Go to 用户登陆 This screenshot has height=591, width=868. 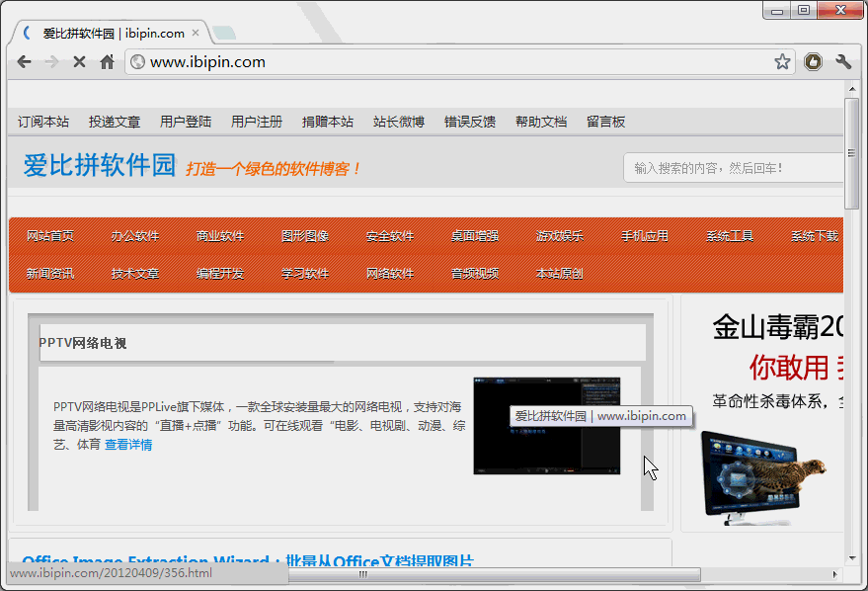(186, 122)
